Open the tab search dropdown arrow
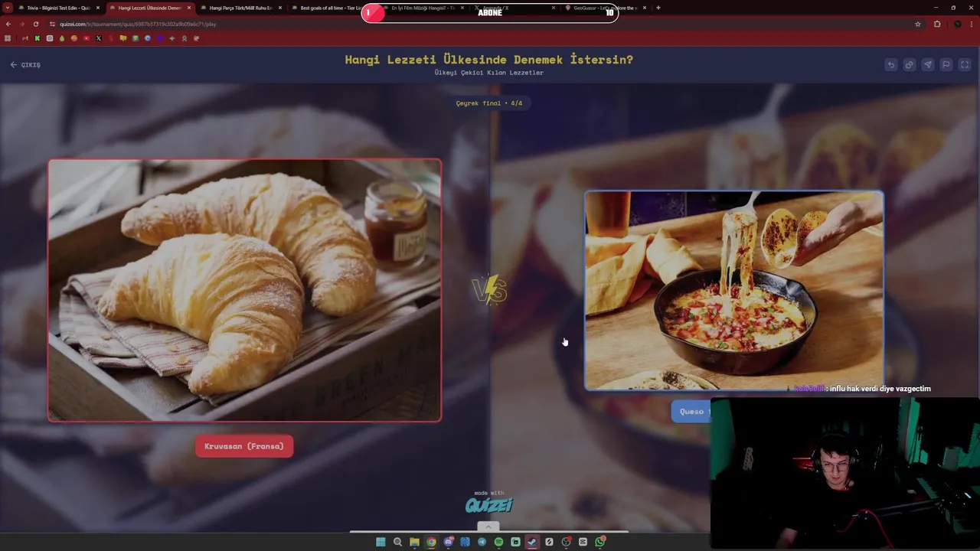This screenshot has width=980, height=551. click(6, 8)
